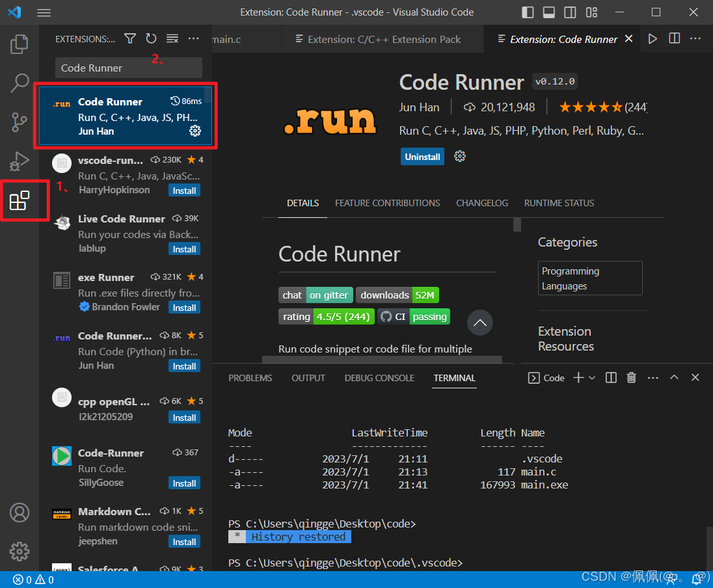Install cpp openGL extension
Screen dimensions: 713x588
click(184, 418)
